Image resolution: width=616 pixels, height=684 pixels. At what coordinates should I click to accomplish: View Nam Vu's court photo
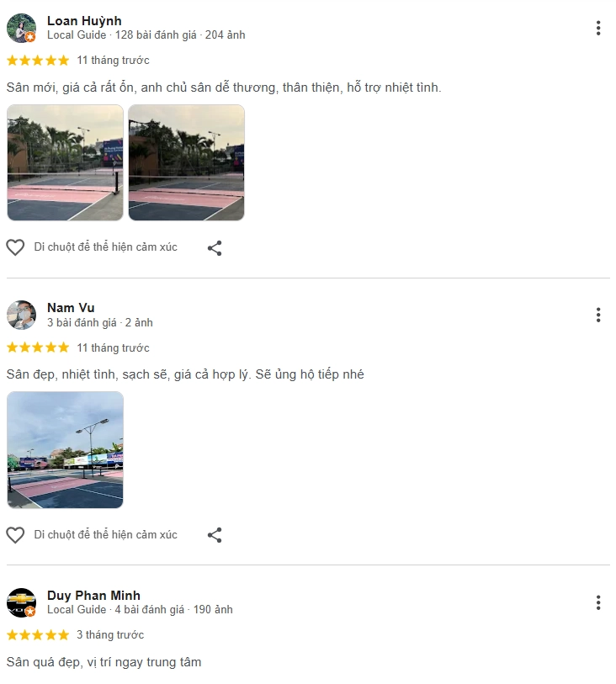(x=66, y=450)
